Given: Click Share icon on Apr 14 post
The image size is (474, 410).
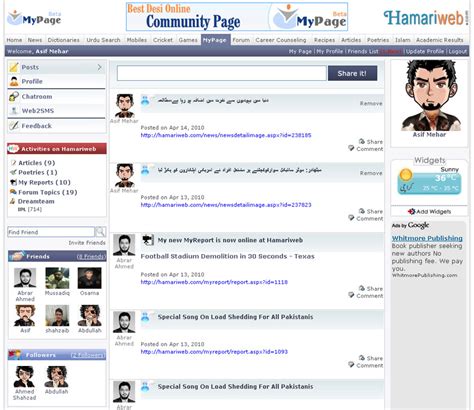Looking at the screenshot, I should tap(362, 141).
